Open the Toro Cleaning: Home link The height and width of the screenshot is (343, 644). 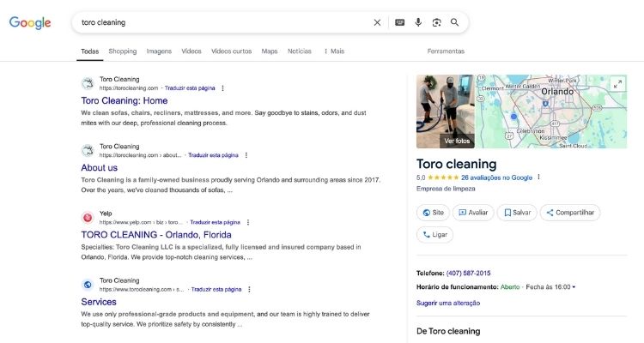pos(124,100)
